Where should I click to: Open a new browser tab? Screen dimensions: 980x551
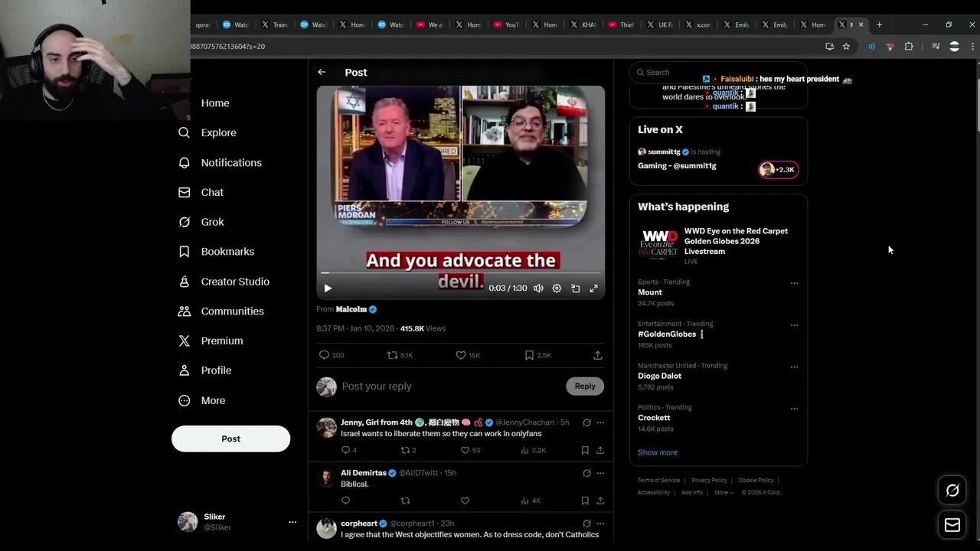[879, 24]
